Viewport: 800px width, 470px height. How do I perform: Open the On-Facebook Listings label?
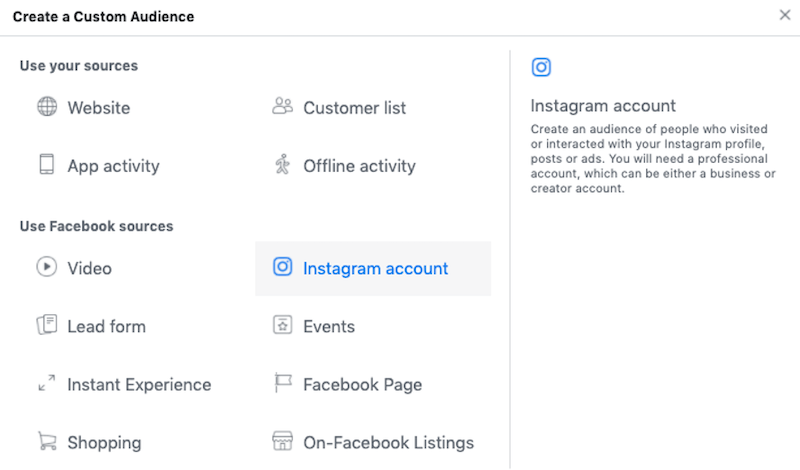(388, 443)
